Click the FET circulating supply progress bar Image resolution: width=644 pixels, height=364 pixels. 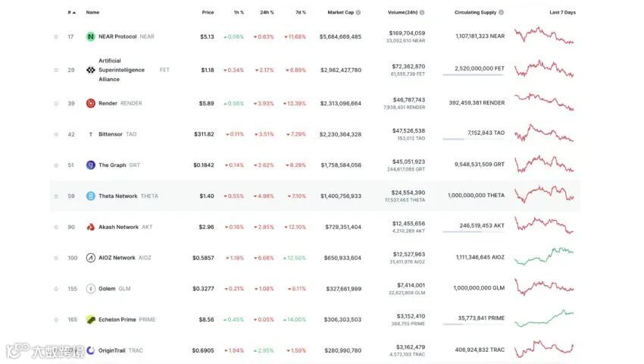[x=474, y=74]
